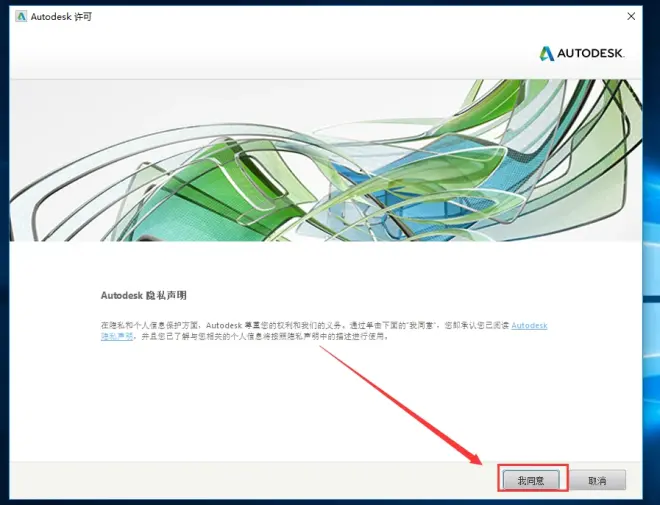
Task: Click the Autodesk 许可 window title text
Action: pyautogui.click(x=61, y=17)
